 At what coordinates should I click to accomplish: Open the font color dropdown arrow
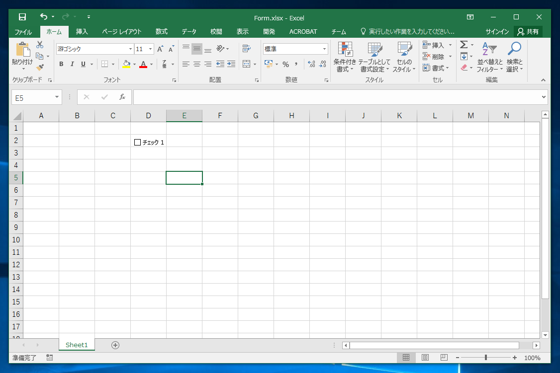pos(151,64)
